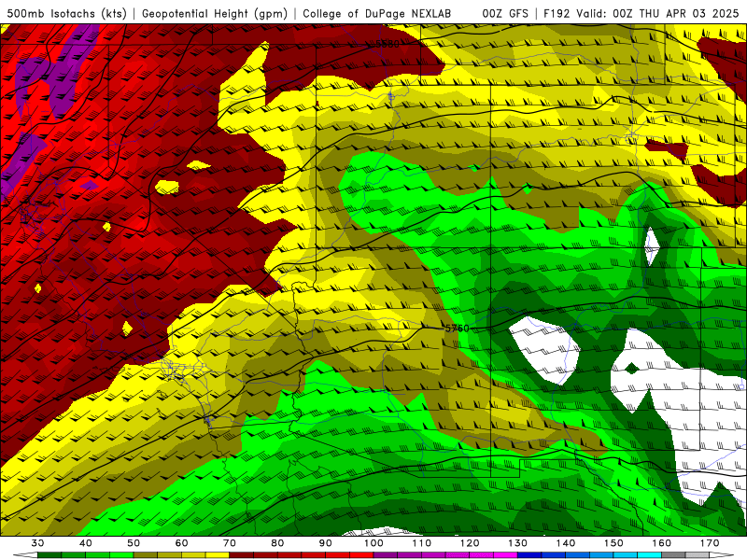
Task: Click the 80 value on the color scale
Action: (x=277, y=543)
